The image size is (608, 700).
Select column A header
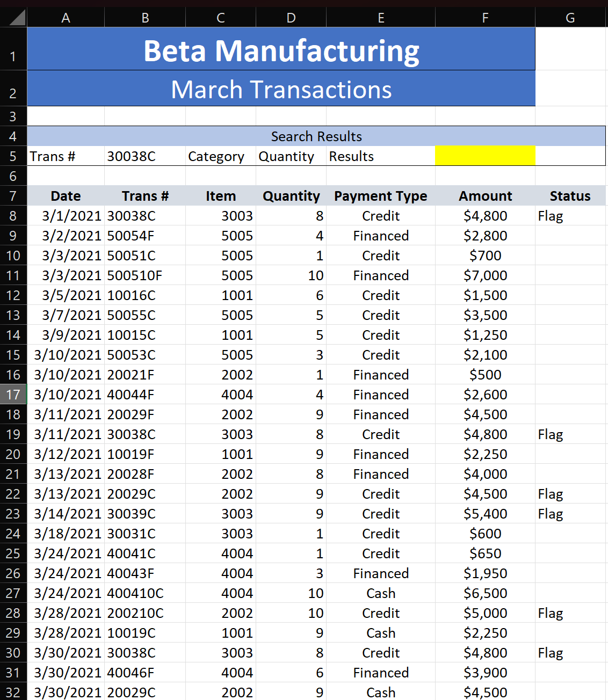pyautogui.click(x=66, y=18)
